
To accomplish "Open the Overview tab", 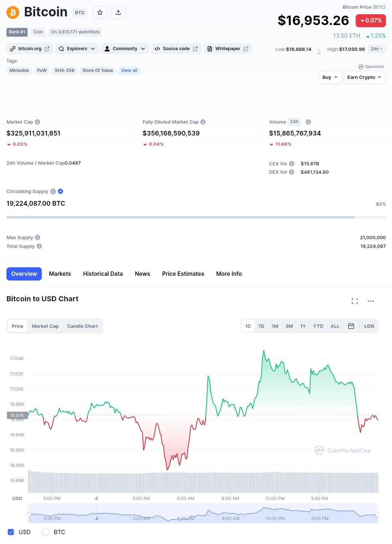I will (x=24, y=274).
